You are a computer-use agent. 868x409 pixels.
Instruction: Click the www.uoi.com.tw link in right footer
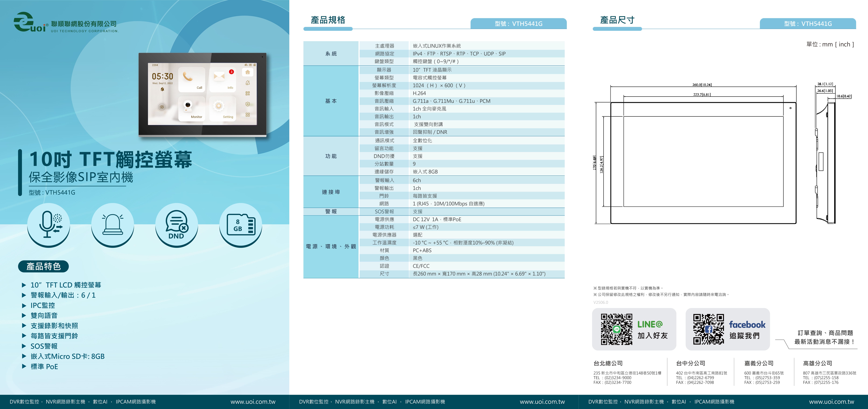(x=832, y=402)
